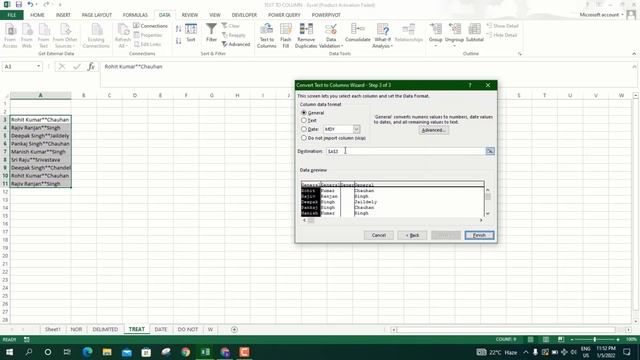Click the collapse dialog icon beside Destination
The height and width of the screenshot is (360, 640).
pos(490,151)
